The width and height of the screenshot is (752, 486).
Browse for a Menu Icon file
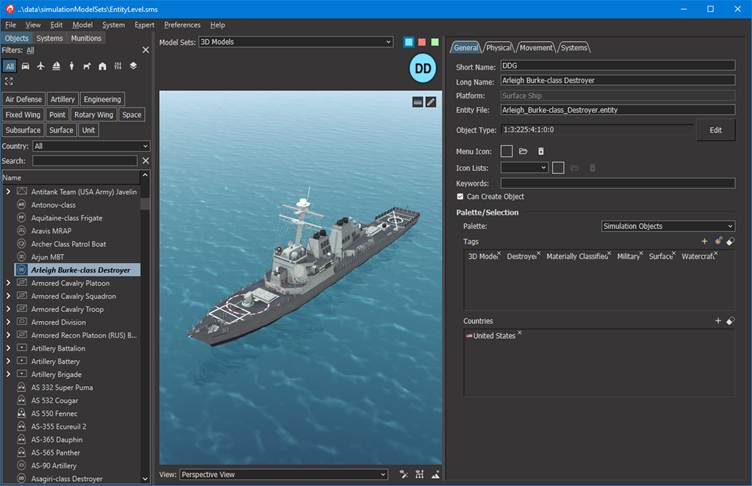click(523, 151)
